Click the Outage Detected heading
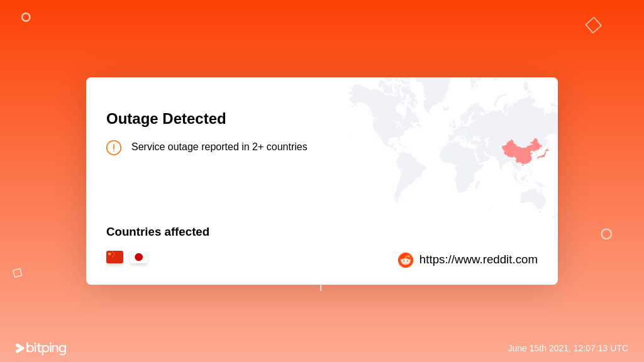The height and width of the screenshot is (362, 644). point(166,119)
